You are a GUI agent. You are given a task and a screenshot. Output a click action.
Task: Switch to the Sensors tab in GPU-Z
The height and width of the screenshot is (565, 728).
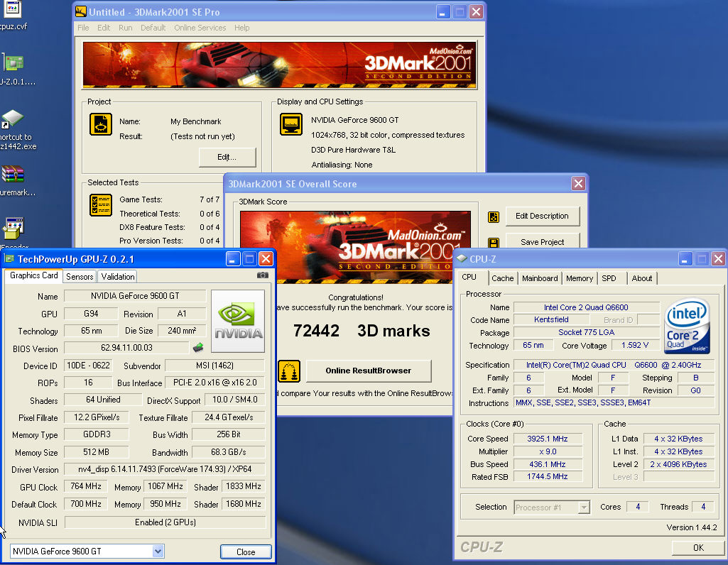(80, 277)
